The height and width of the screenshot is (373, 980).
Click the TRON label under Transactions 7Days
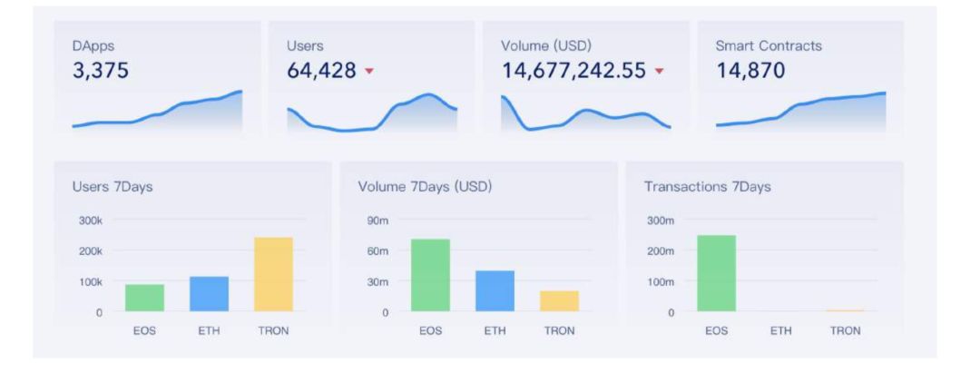[x=845, y=331]
